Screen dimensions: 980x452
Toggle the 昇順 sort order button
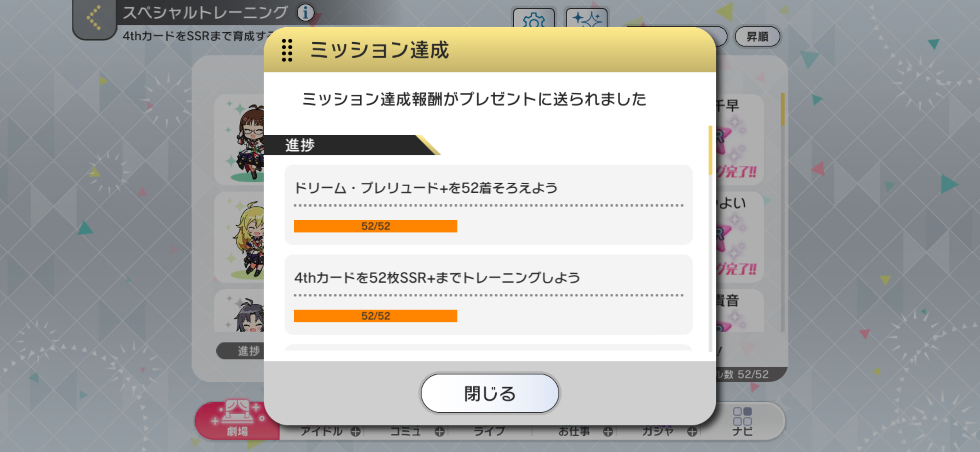coord(757,36)
